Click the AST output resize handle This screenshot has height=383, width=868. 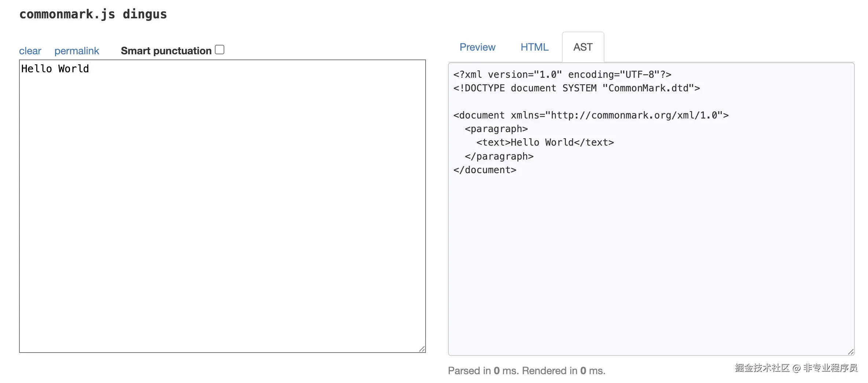(851, 352)
